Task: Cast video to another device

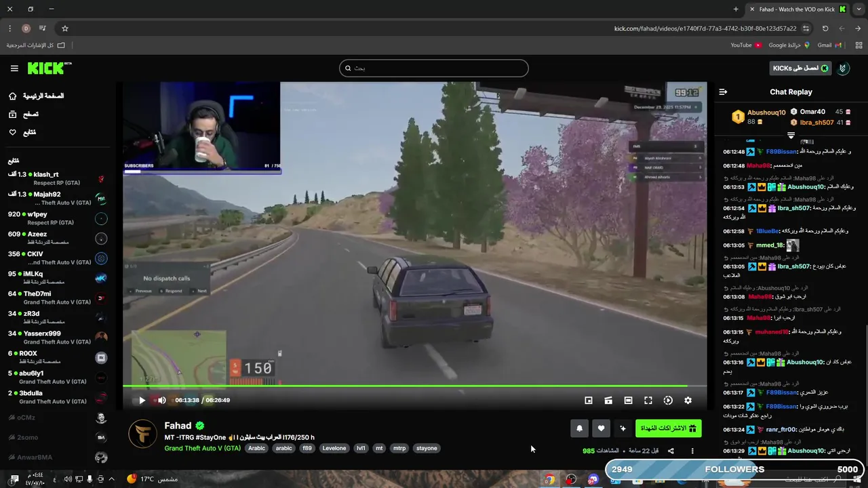Action: pos(608,401)
